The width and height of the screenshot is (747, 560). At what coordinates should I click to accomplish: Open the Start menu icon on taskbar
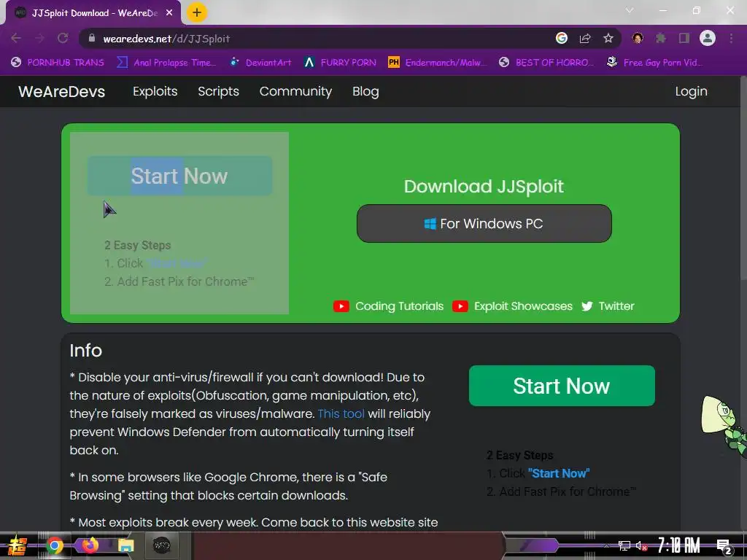pos(16,545)
